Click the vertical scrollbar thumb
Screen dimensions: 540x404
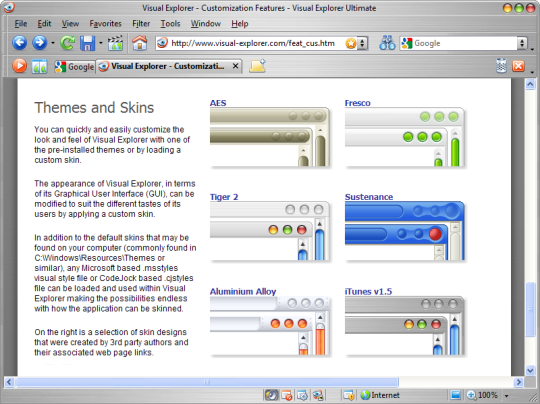(530, 309)
